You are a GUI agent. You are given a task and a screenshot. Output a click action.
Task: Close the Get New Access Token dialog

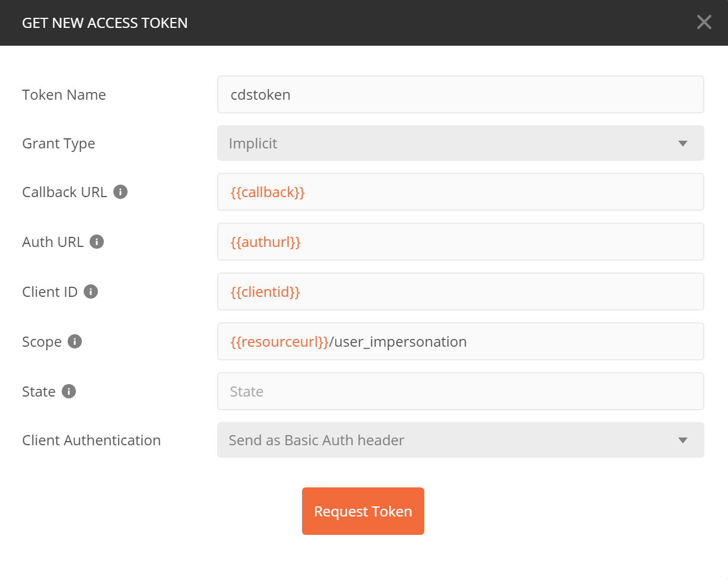704,23
